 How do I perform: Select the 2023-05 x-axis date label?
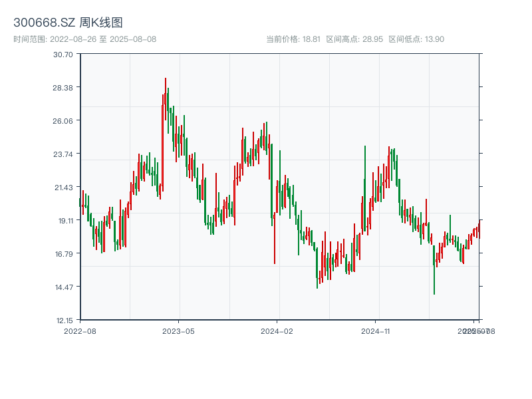(178, 331)
